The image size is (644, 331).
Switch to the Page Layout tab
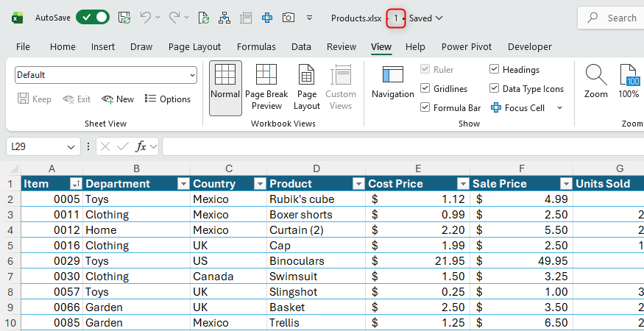(195, 47)
